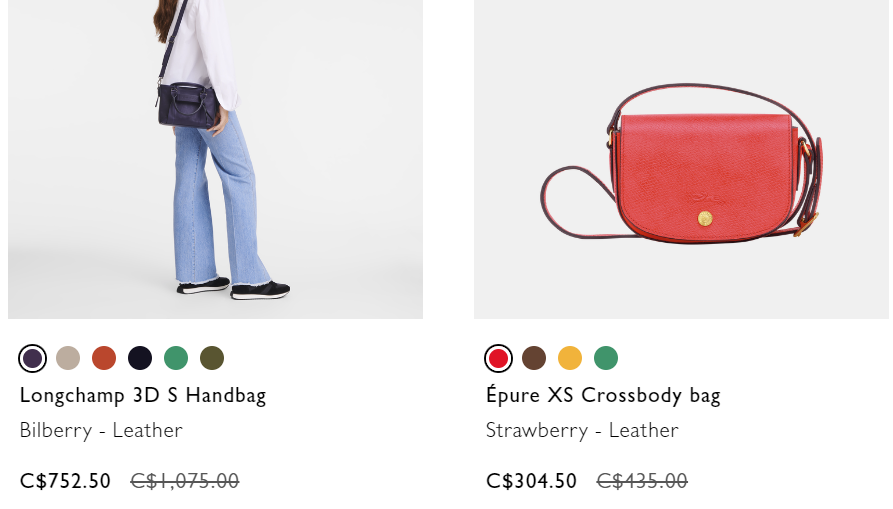Select the green swatch under Épure Crossbody bag
The height and width of the screenshot is (509, 893).
tap(605, 358)
